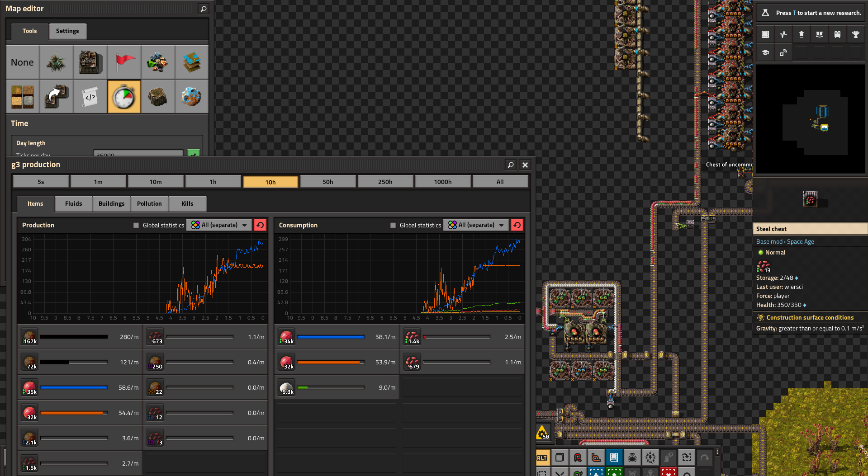
Task: Reset the Production graph selection
Action: point(260,225)
